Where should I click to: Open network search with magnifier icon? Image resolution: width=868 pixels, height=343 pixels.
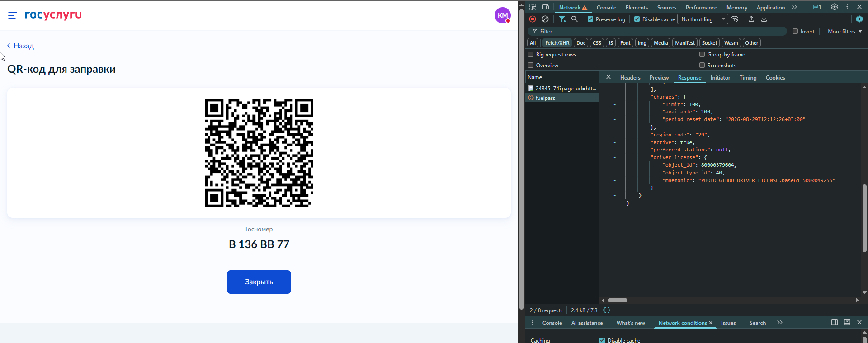(575, 19)
